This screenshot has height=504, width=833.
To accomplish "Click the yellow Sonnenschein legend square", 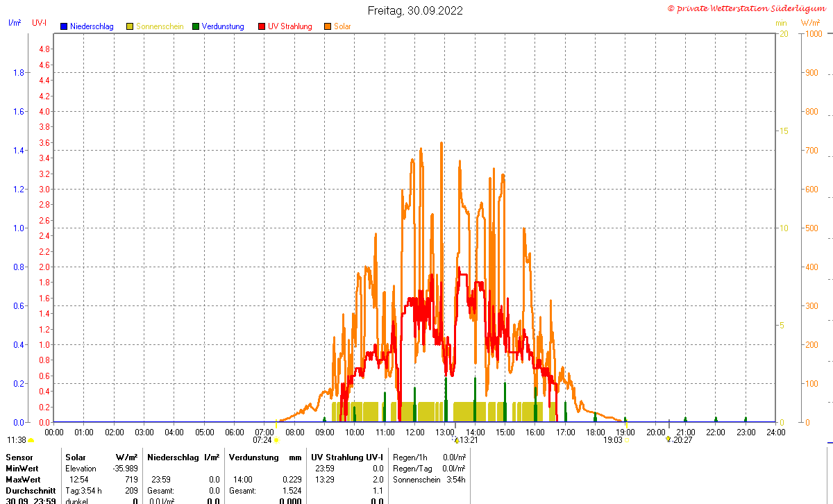I will pyautogui.click(x=130, y=26).
